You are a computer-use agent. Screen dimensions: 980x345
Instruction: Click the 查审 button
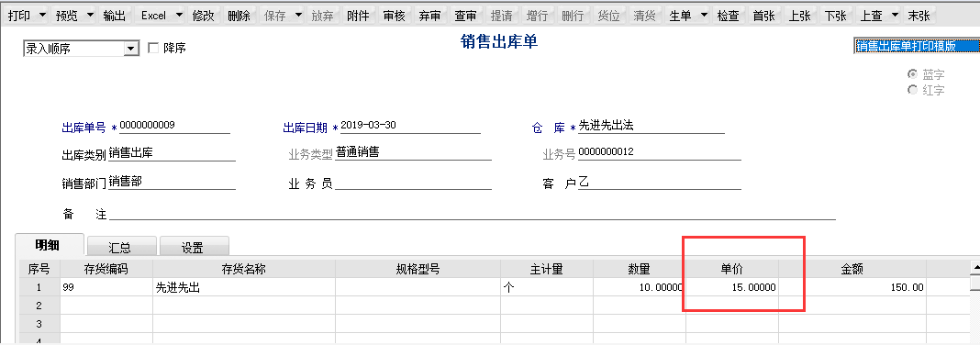click(x=465, y=16)
